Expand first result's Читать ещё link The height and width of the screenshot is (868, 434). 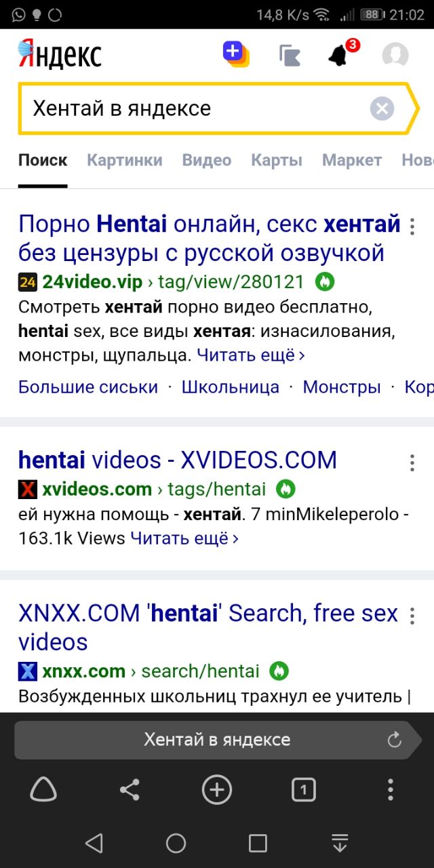click(251, 355)
